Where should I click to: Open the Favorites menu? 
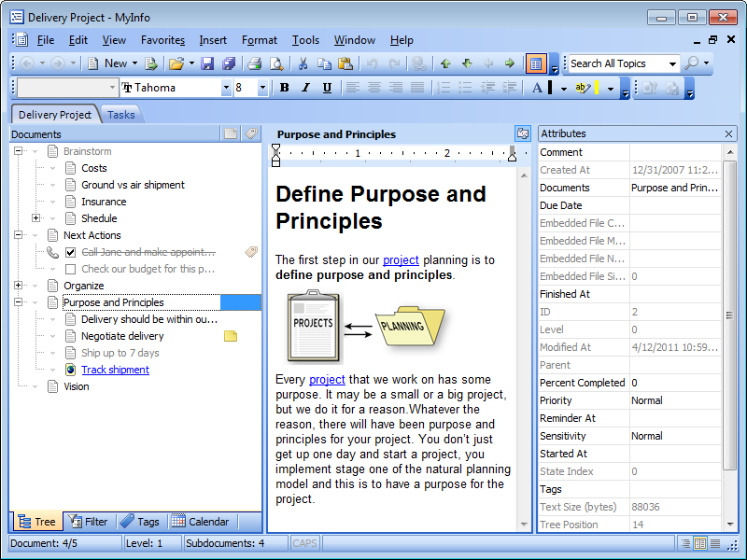pos(162,40)
